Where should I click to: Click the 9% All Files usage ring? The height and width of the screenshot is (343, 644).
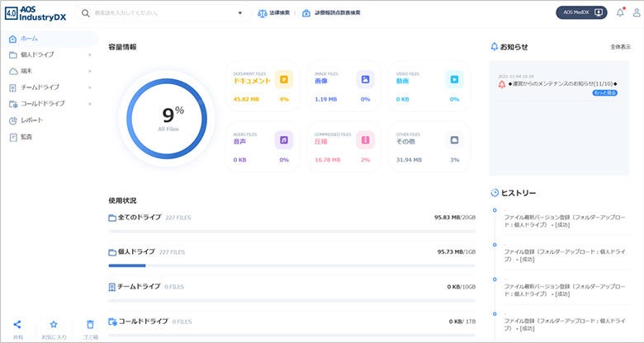(167, 119)
